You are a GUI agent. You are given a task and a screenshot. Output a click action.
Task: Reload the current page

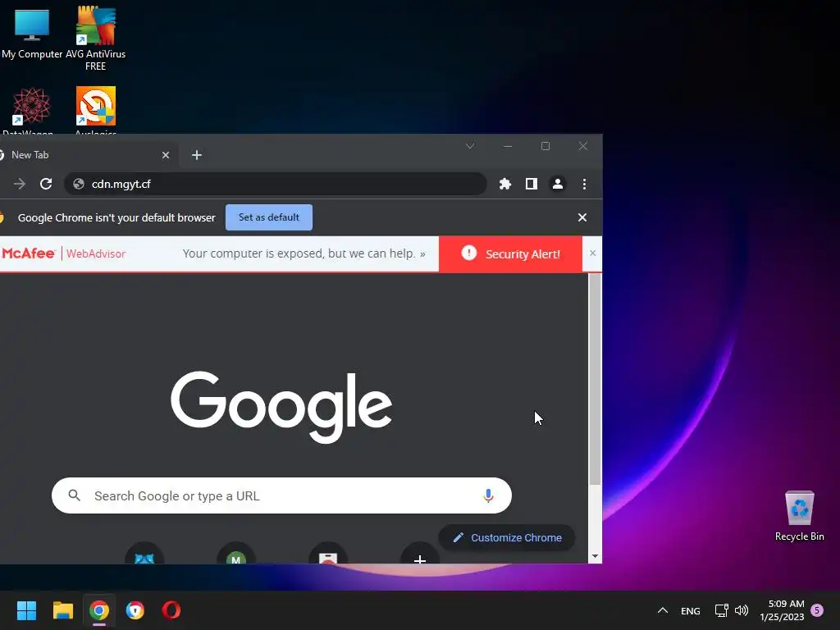46,184
